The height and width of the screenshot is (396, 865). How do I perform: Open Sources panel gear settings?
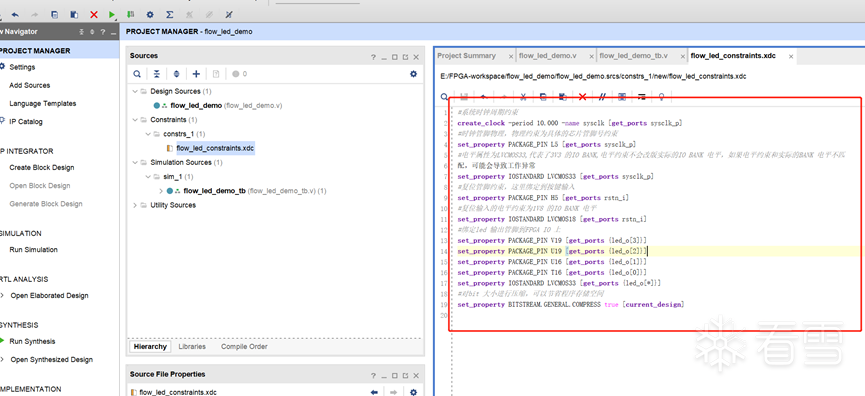(x=413, y=74)
